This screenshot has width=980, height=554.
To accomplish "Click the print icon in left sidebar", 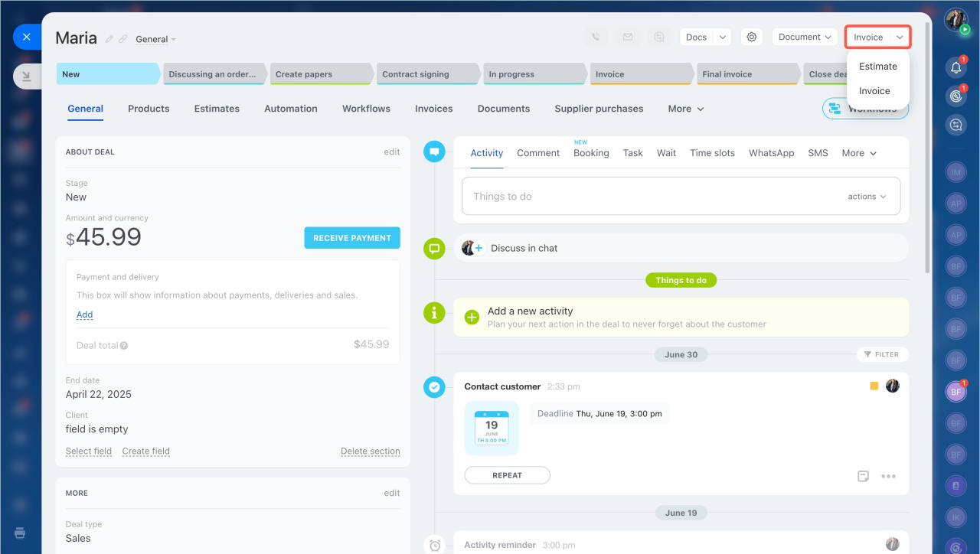I will (x=21, y=533).
